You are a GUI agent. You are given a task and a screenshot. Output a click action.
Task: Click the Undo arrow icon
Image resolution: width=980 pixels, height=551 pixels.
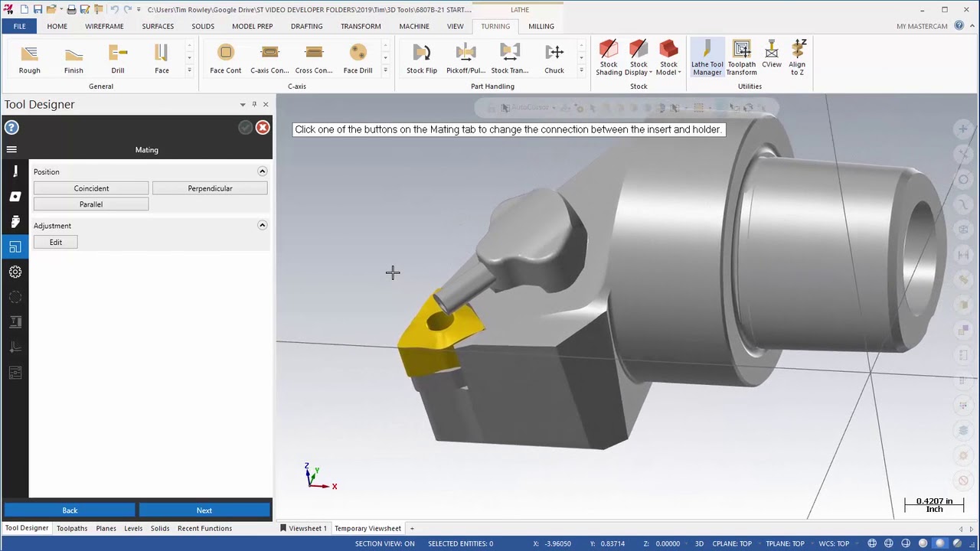pyautogui.click(x=113, y=9)
